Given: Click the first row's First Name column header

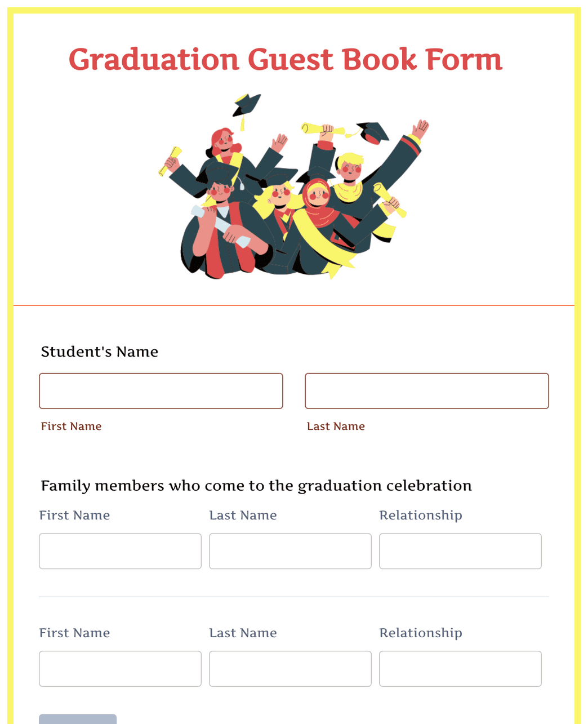Looking at the screenshot, I should click(74, 515).
